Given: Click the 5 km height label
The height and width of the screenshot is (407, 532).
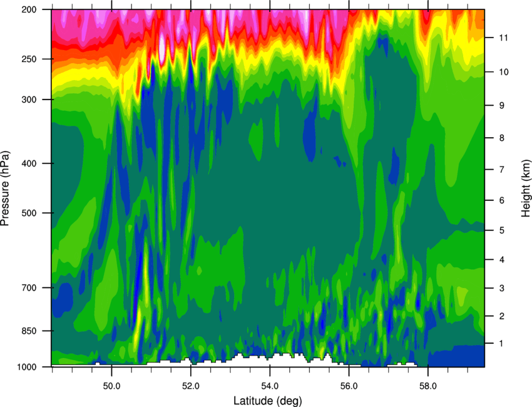Looking at the screenshot, I should click(502, 230).
